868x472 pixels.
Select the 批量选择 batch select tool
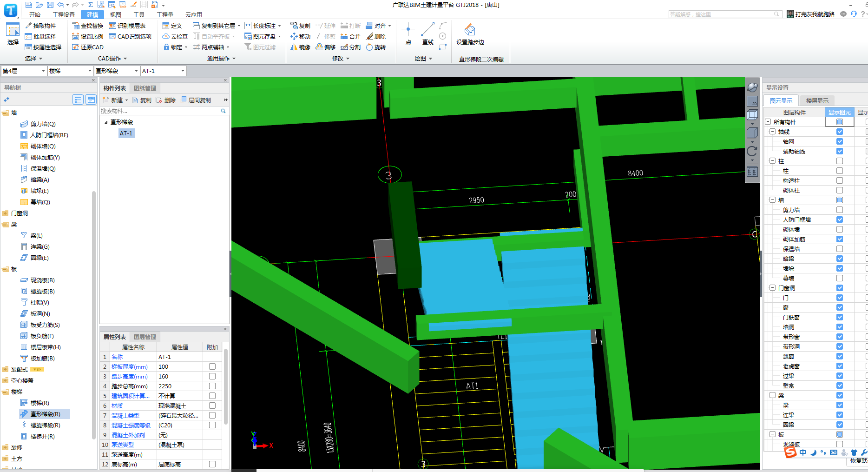tap(40, 36)
